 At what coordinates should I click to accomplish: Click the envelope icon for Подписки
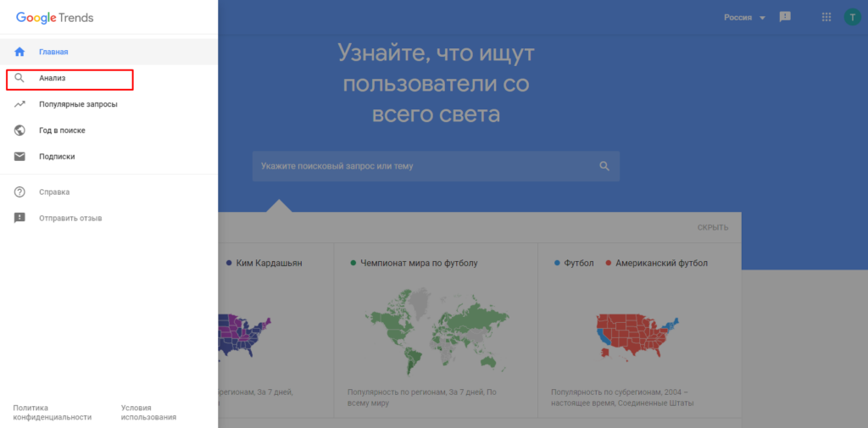(x=19, y=157)
